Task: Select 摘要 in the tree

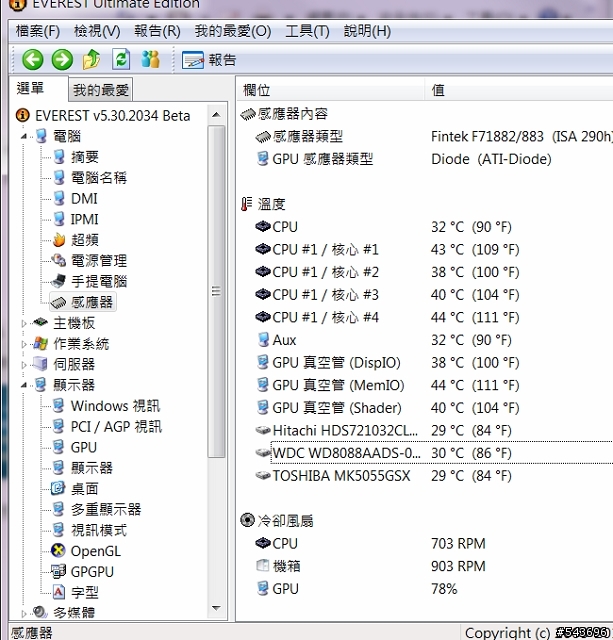Action: pos(85,157)
